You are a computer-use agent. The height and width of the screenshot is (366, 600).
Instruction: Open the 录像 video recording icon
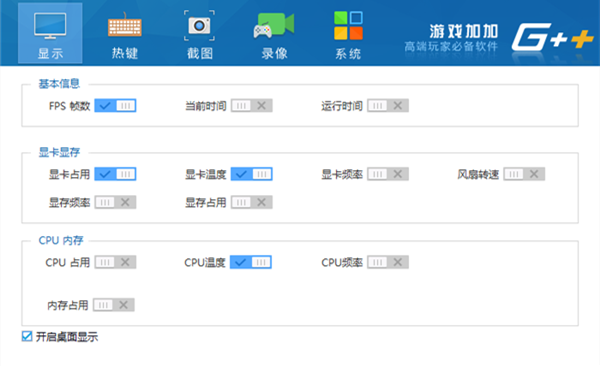274,25
